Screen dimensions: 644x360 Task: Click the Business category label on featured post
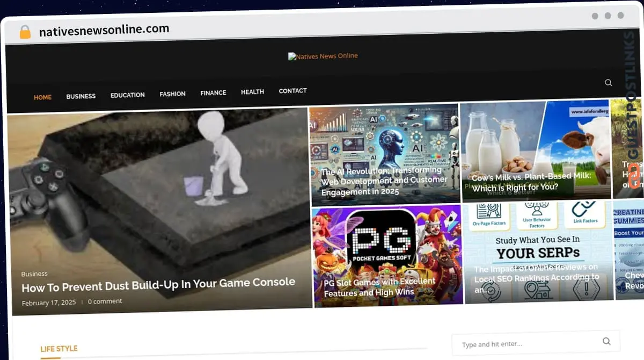point(34,273)
